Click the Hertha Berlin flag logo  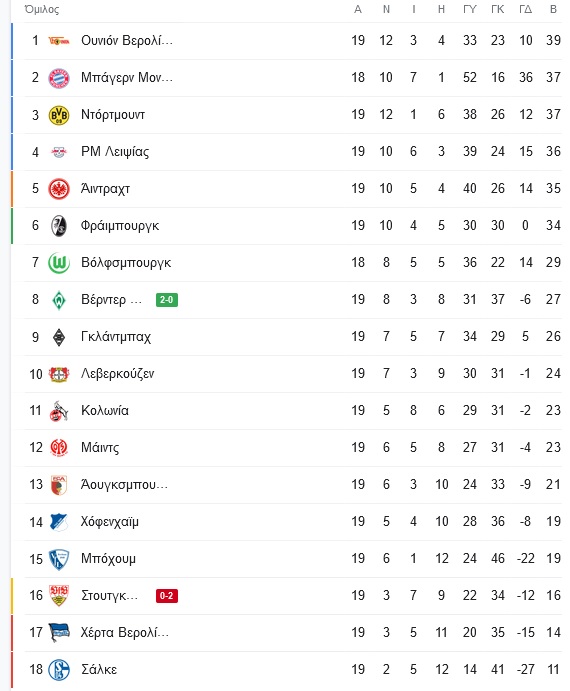click(x=59, y=633)
